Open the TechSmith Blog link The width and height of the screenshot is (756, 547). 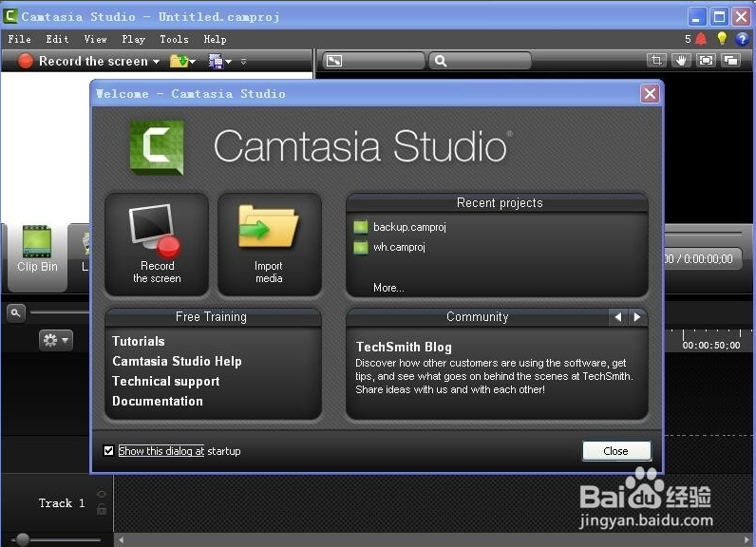404,347
